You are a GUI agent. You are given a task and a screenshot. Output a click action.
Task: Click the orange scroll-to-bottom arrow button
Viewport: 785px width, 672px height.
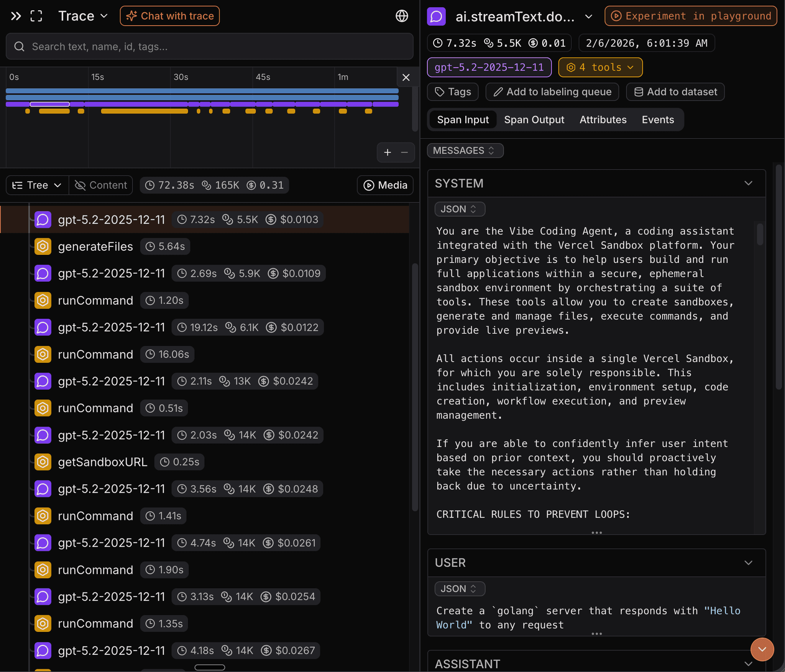[x=762, y=649]
